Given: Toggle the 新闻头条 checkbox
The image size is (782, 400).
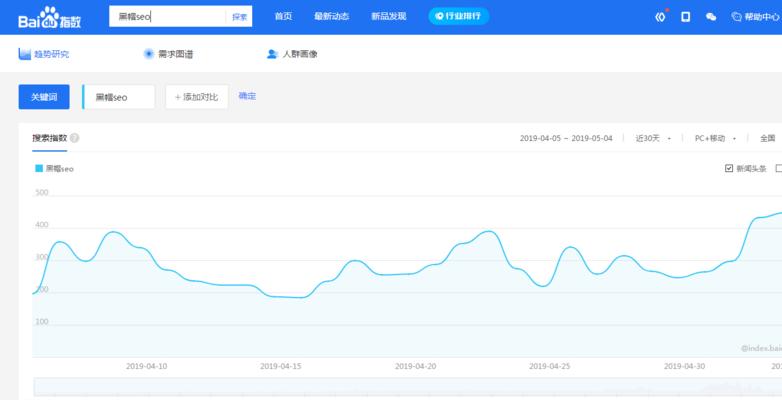Looking at the screenshot, I should (729, 169).
